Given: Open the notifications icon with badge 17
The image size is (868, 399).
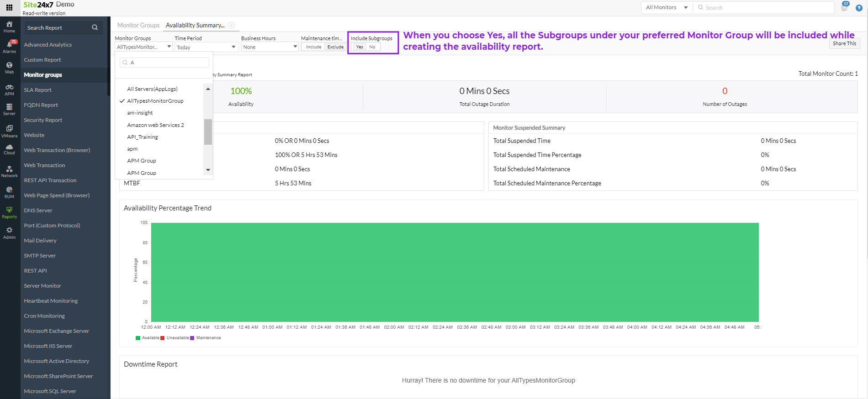Looking at the screenshot, I should pyautogui.click(x=845, y=7).
